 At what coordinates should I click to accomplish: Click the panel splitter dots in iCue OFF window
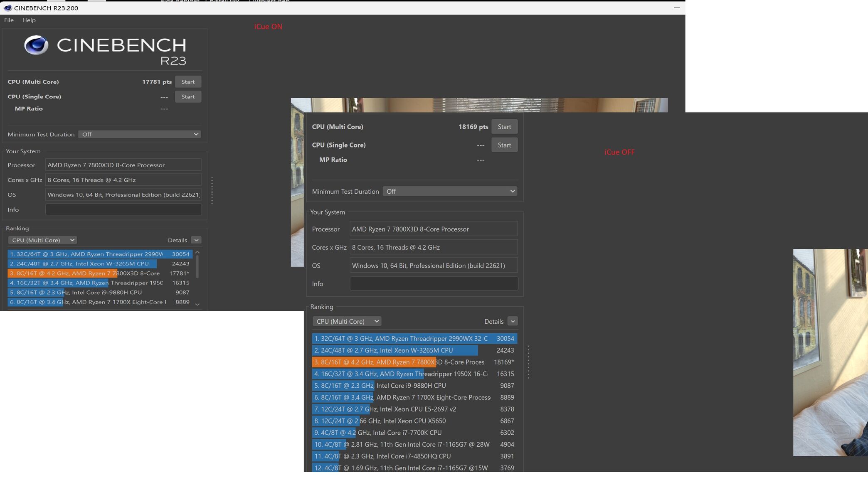(x=528, y=362)
